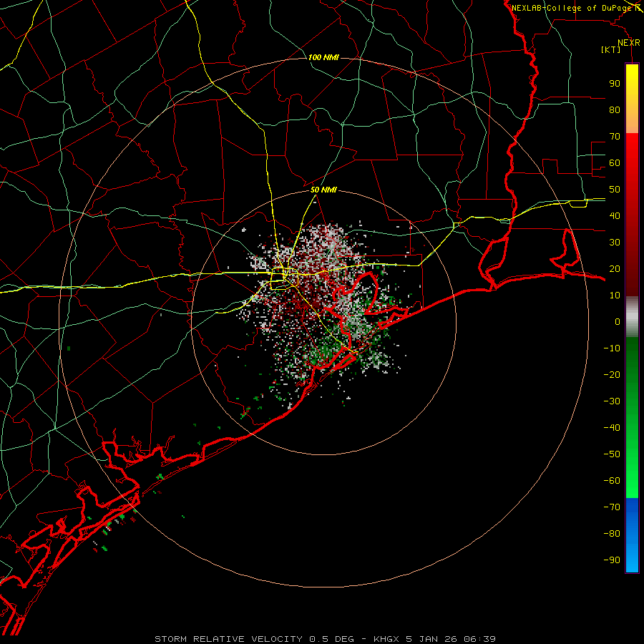Click the "-60" value on velocity scale
This screenshot has width=644, height=644.
pos(612,481)
